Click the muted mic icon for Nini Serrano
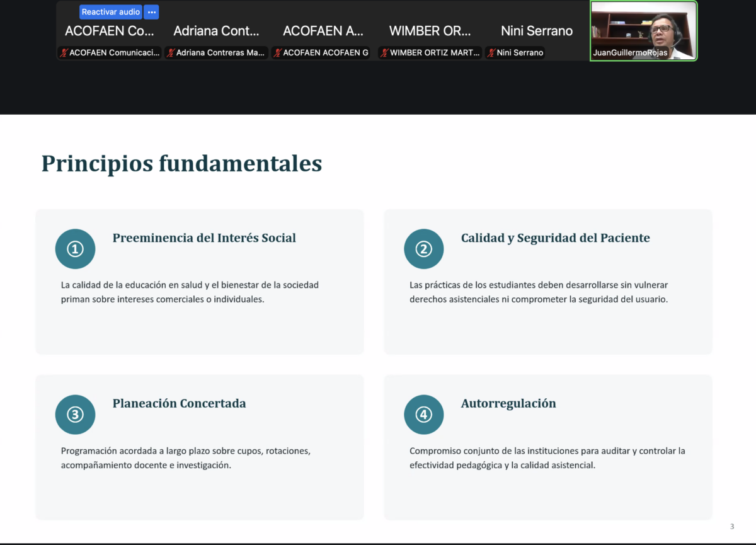The image size is (756, 545). click(491, 53)
